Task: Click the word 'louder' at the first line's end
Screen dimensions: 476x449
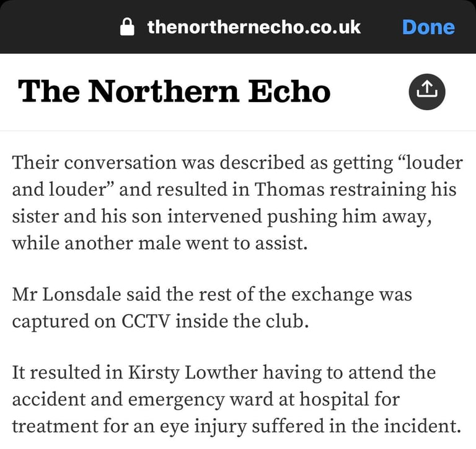Action: (434, 162)
